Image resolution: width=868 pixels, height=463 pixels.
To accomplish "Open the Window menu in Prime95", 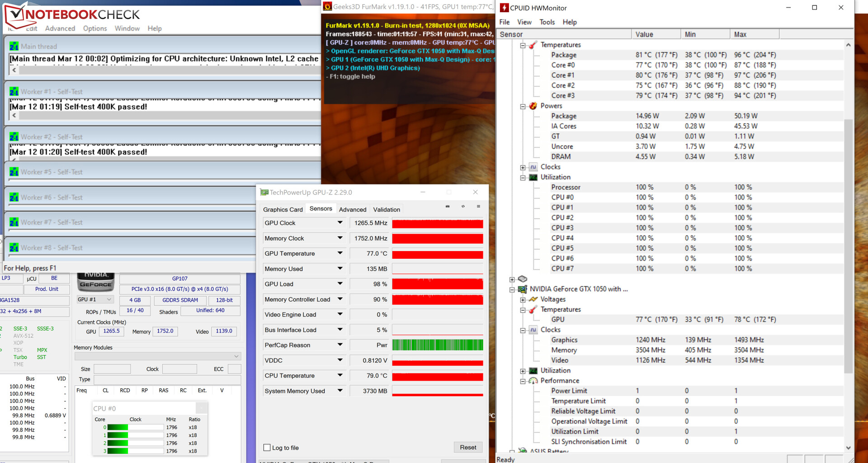I will 127,28.
